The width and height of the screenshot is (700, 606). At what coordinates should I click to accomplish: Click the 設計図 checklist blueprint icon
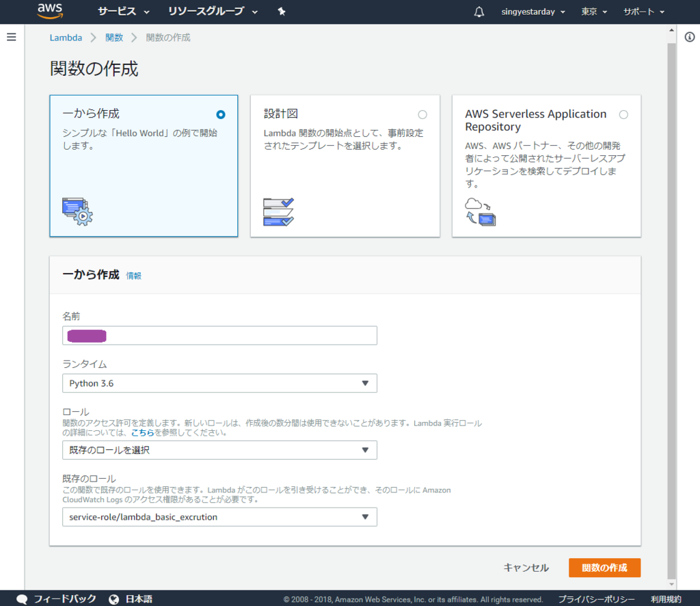click(x=279, y=211)
